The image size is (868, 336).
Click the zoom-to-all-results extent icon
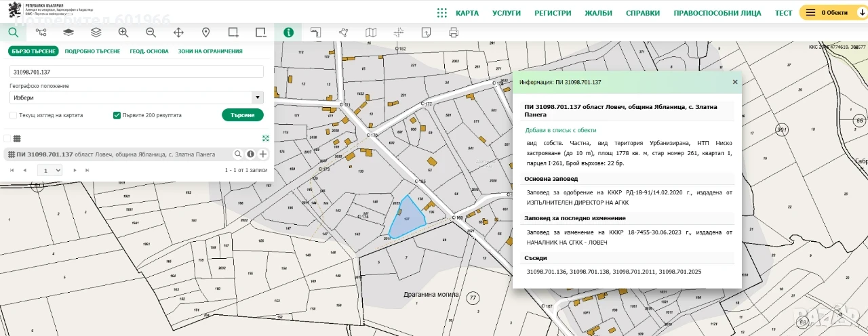point(266,138)
